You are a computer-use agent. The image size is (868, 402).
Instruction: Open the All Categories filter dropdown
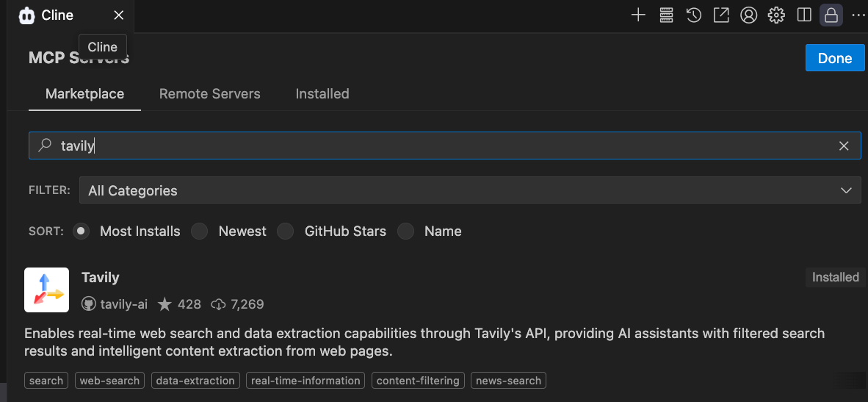[x=470, y=190]
